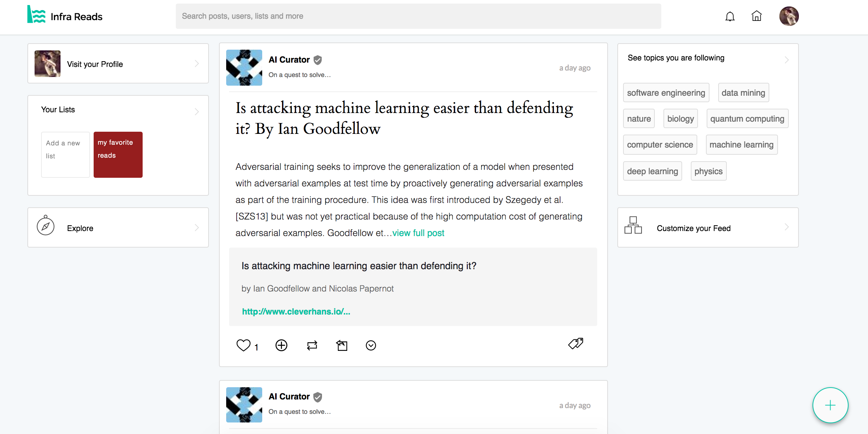The width and height of the screenshot is (868, 434).
Task: Open the red my favorite reads list
Action: tap(118, 155)
